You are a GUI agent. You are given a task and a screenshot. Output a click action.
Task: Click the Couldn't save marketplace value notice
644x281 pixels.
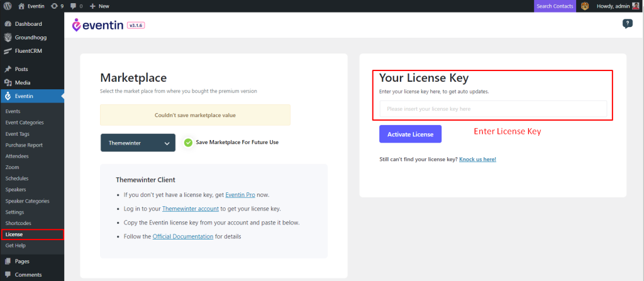(x=195, y=115)
